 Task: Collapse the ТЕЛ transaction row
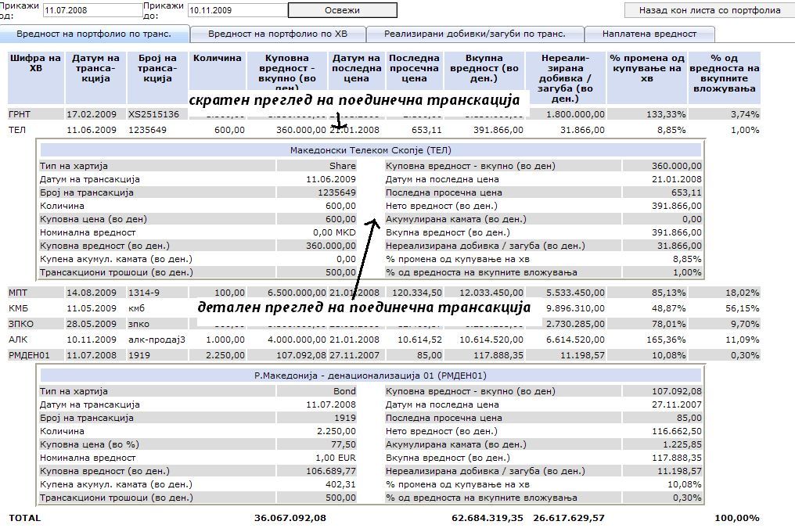click(17, 130)
